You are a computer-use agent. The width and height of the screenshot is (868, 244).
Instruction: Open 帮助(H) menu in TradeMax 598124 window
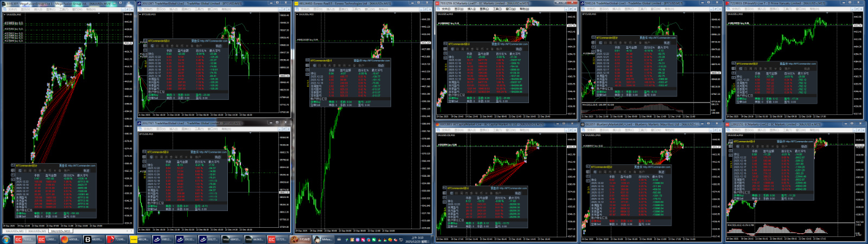[669, 9]
